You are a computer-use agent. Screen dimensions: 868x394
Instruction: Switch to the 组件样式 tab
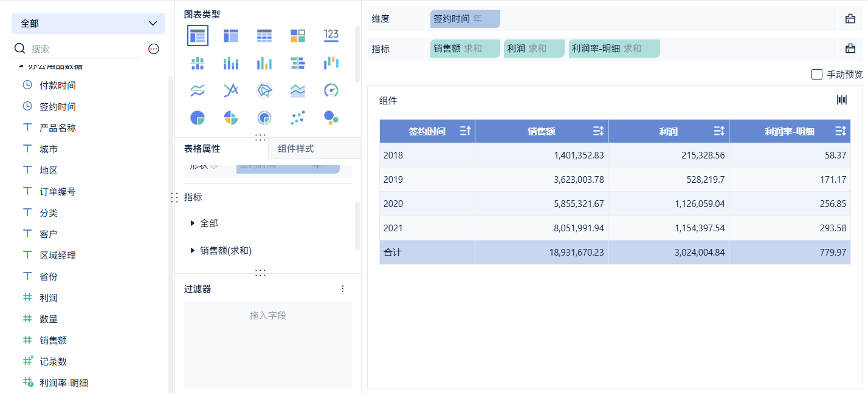coord(296,149)
